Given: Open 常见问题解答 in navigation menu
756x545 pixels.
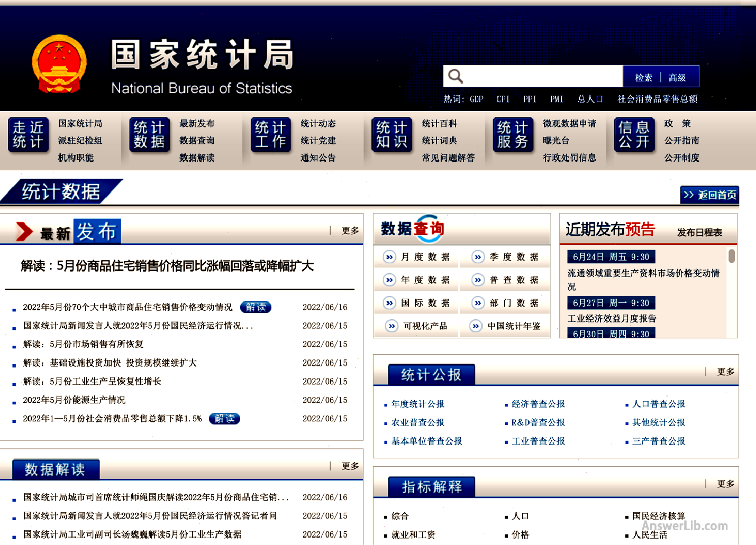Looking at the screenshot, I should pyautogui.click(x=448, y=158).
